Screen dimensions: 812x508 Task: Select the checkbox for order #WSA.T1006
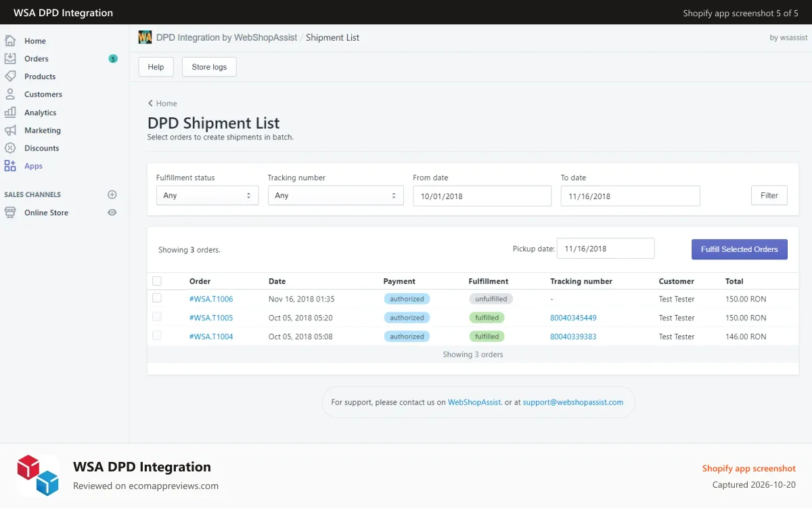157,298
